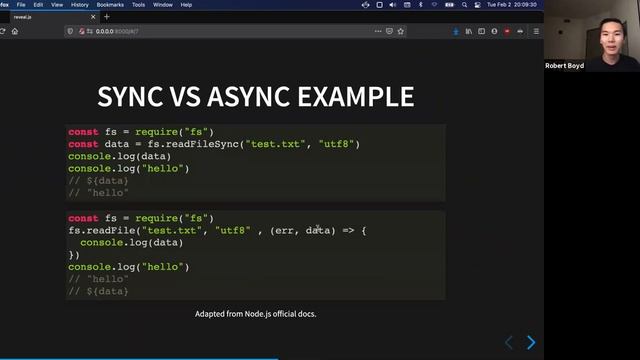Click the Robert Boyd name label
This screenshot has height=360, width=640.
click(x=564, y=66)
